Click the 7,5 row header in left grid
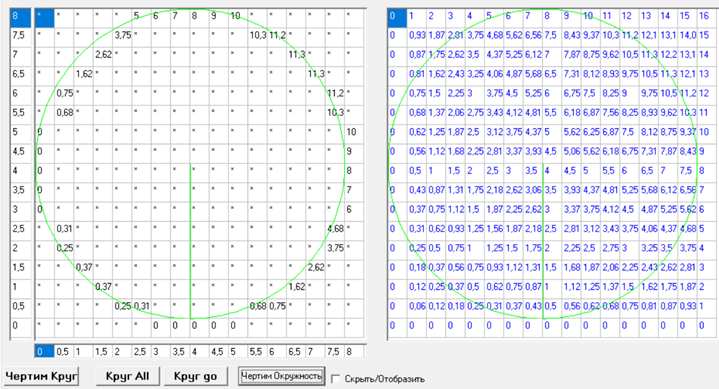This screenshot has height=389, width=719. [21, 35]
